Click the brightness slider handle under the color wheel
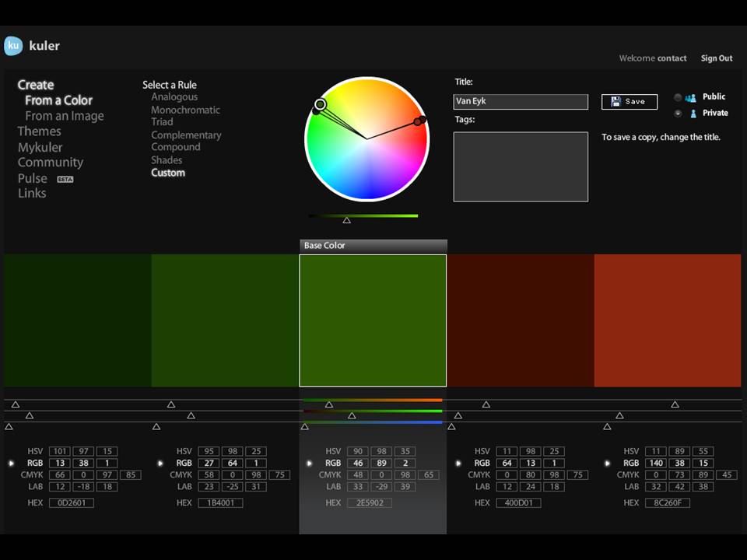Viewport: 747px width, 560px height. pos(347,220)
